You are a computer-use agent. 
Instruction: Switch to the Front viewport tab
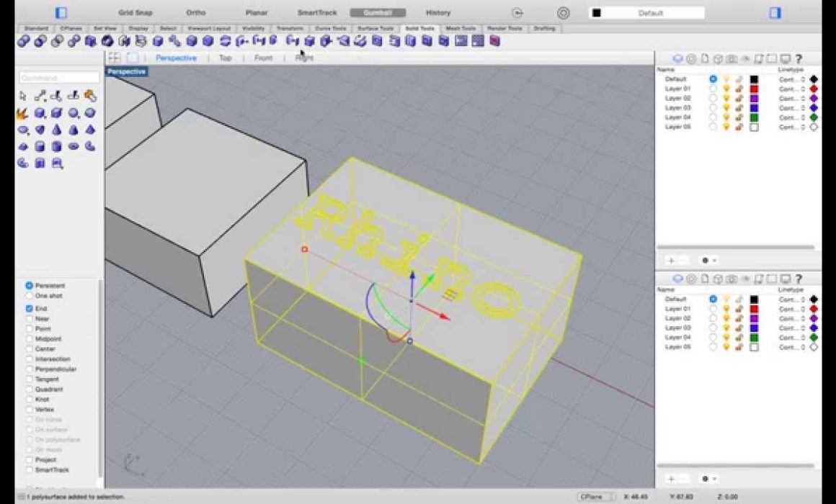[x=263, y=58]
